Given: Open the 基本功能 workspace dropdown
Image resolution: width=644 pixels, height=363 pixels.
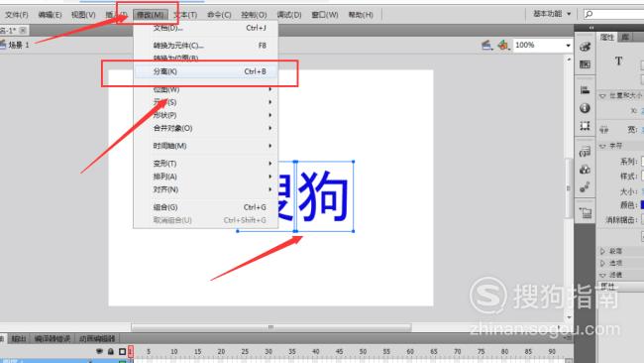Looking at the screenshot, I should pos(552,14).
